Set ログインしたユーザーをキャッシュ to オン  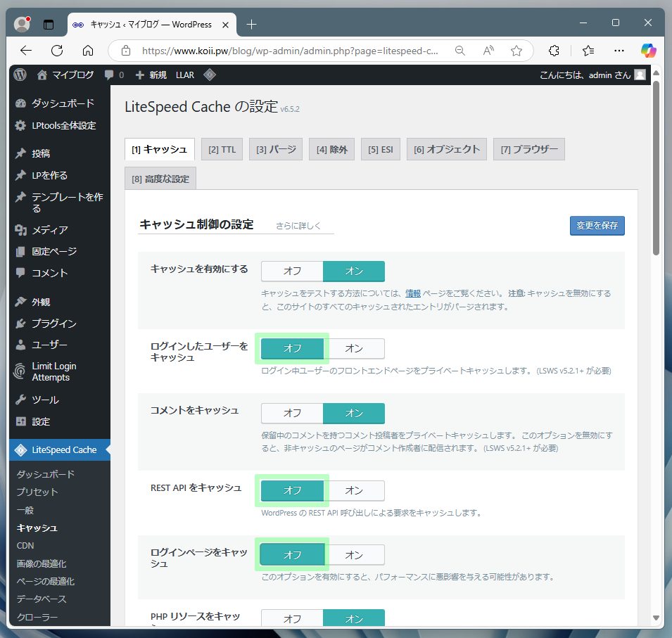tap(354, 348)
